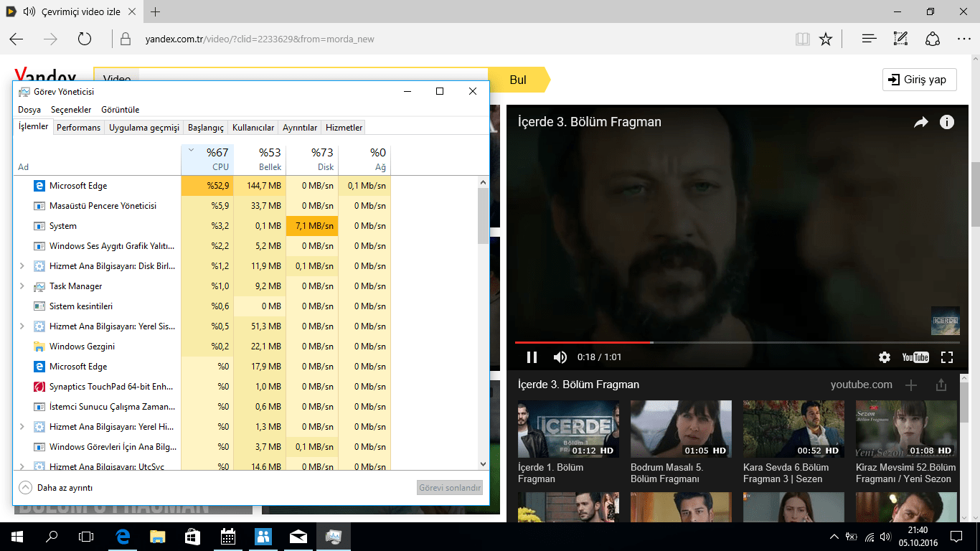Switch the video to fullscreen
Viewport: 980px width, 551px height.
coord(947,357)
